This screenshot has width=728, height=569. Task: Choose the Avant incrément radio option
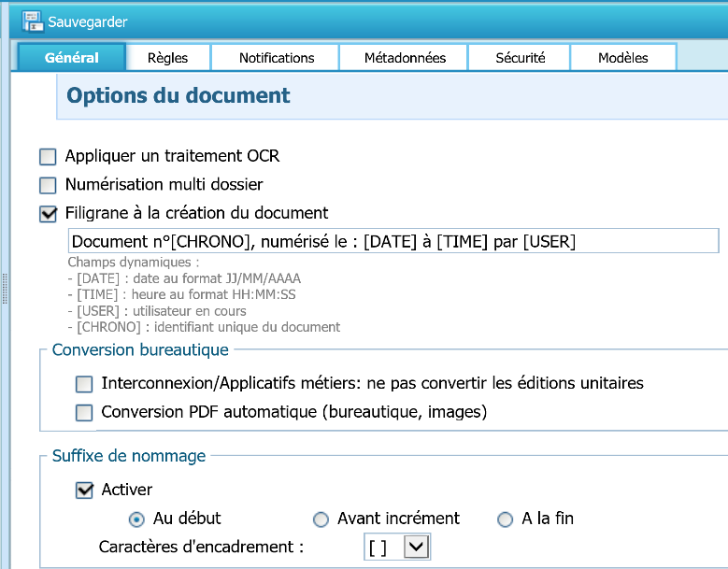(x=321, y=519)
